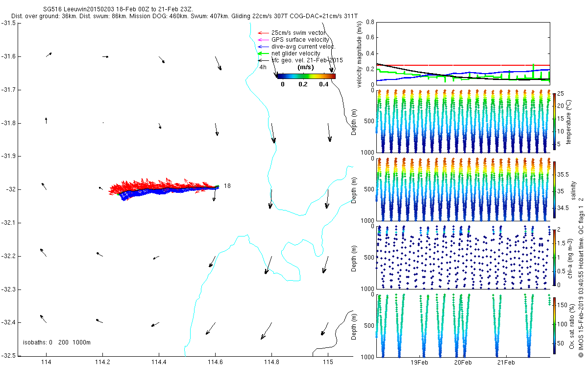Click the -32 latitude tick label
Image resolution: width=588 pixels, height=368 pixels.
(x=10, y=189)
